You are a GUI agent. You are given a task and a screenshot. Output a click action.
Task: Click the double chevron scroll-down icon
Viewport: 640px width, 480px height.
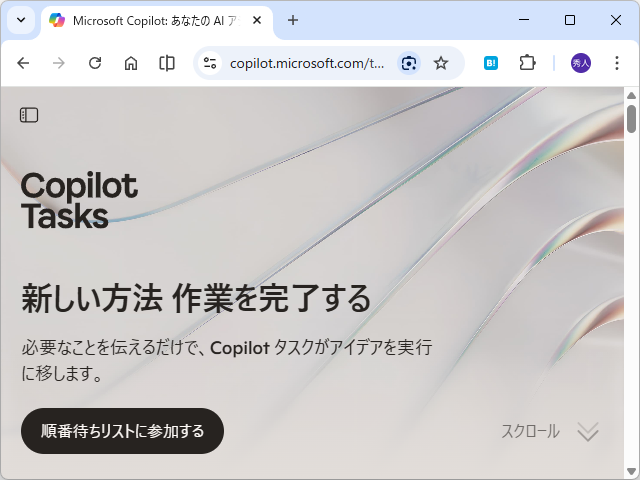click(588, 431)
